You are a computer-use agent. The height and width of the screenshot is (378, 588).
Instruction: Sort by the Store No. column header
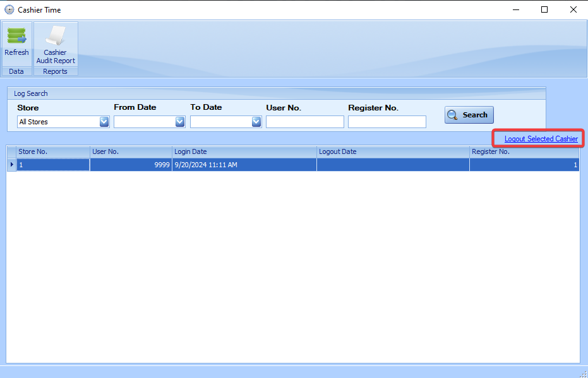tap(53, 152)
